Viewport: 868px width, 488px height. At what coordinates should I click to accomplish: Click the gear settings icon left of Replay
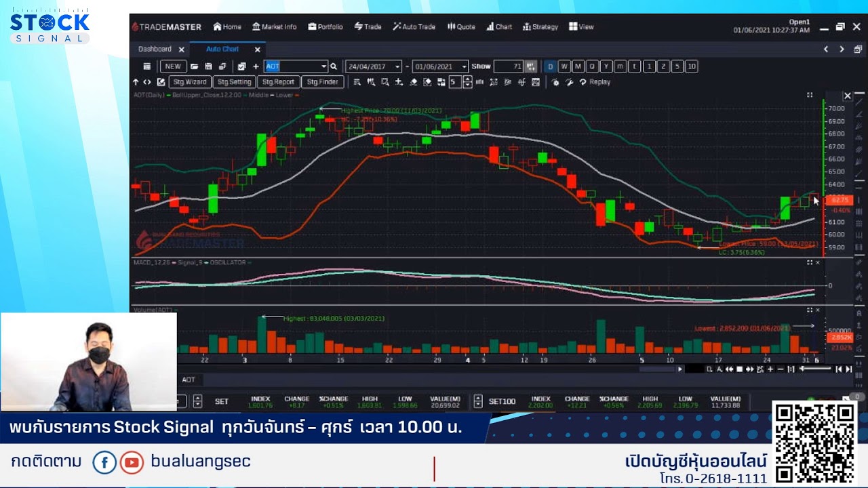point(555,82)
